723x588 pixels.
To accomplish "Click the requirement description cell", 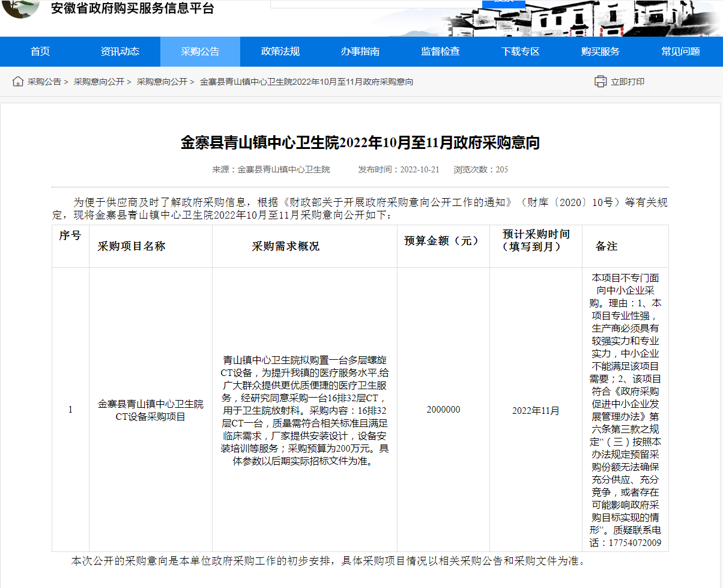I will (305, 410).
